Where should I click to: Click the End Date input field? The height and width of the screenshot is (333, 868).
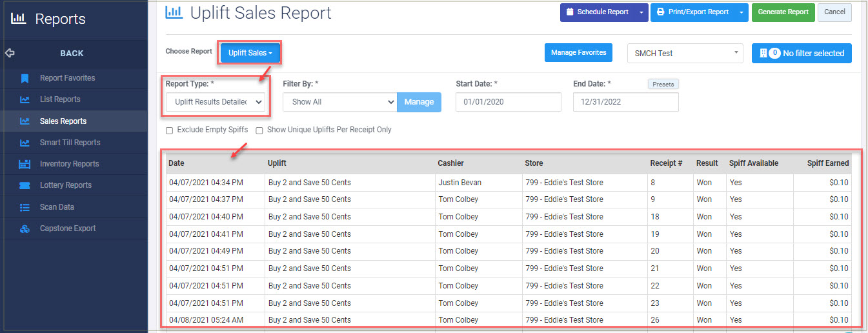(626, 102)
